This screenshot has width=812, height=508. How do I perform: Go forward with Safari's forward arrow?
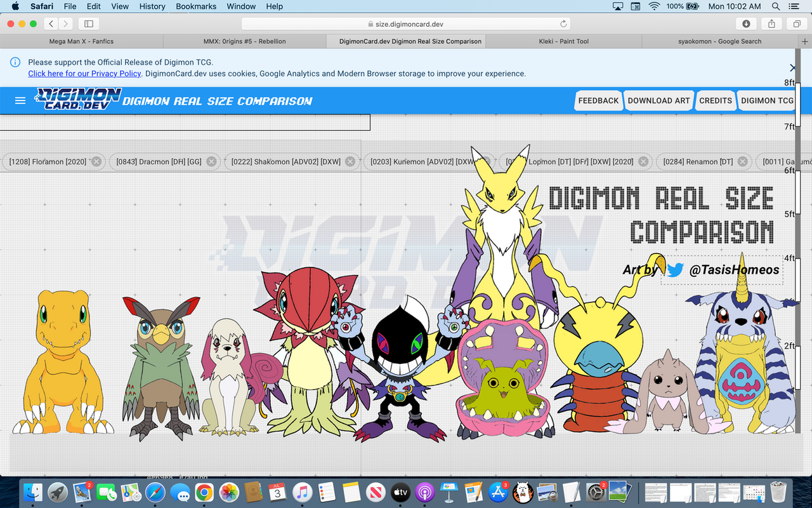[65, 23]
